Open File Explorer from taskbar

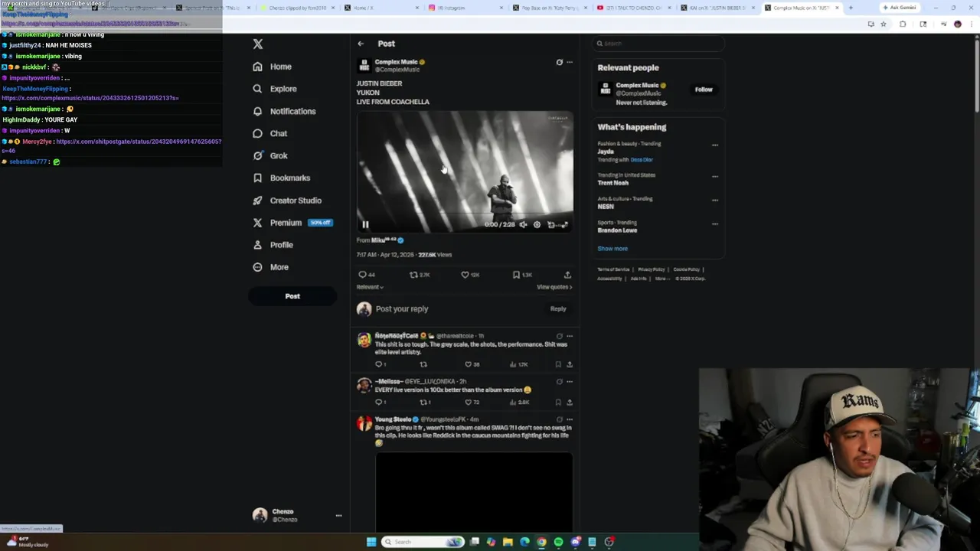(508, 542)
